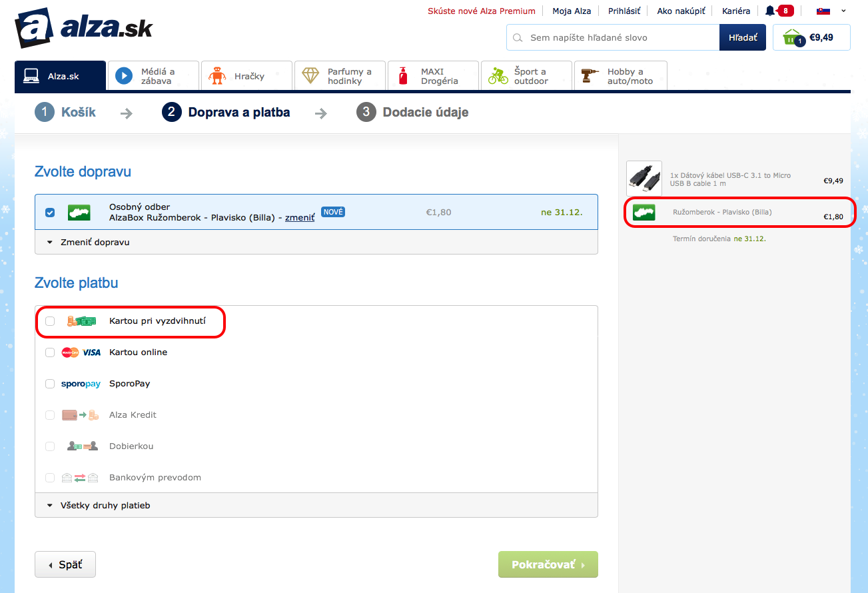Viewport: 868px width, 593px height.
Task: Open the shopping basket icon
Action: (792, 37)
